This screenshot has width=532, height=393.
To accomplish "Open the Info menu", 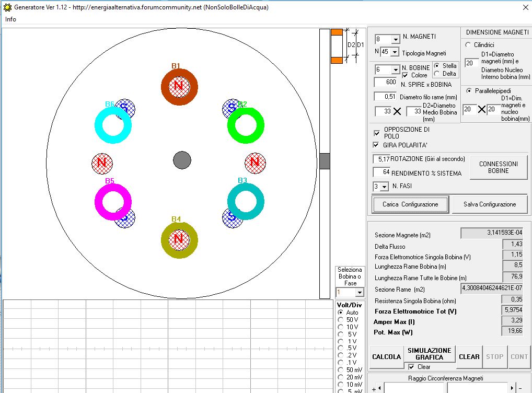I will click(10, 19).
